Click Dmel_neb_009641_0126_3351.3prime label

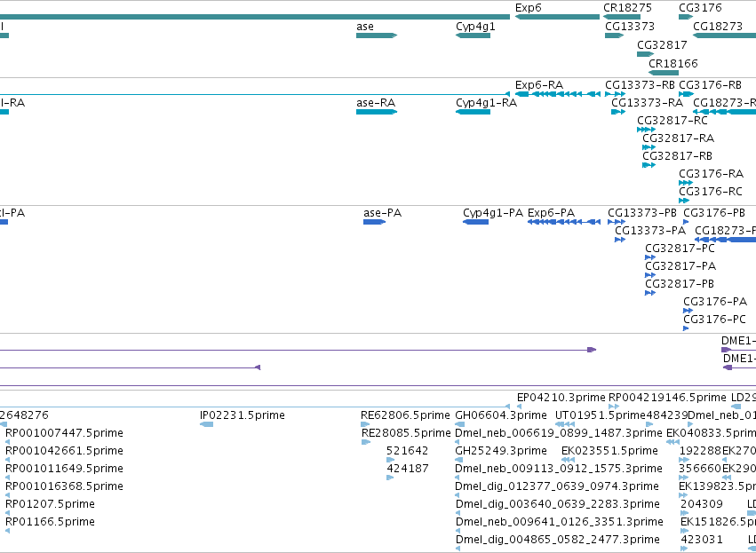pos(560,522)
